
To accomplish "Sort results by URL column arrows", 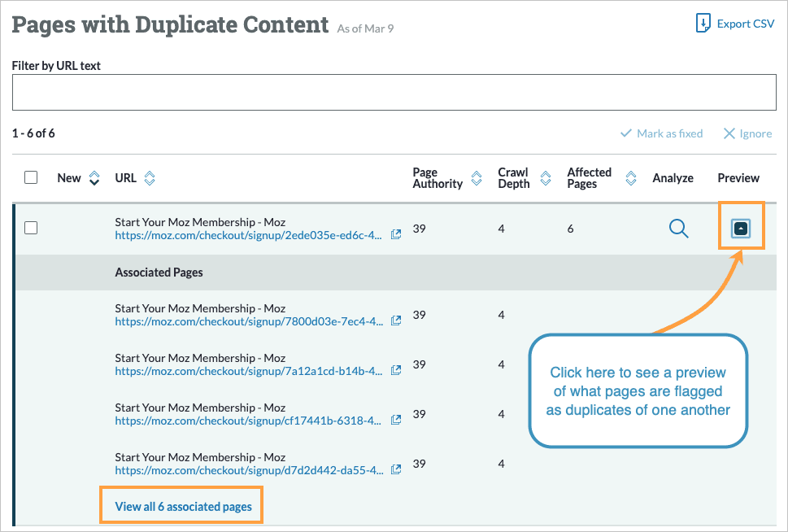I will coord(151,177).
